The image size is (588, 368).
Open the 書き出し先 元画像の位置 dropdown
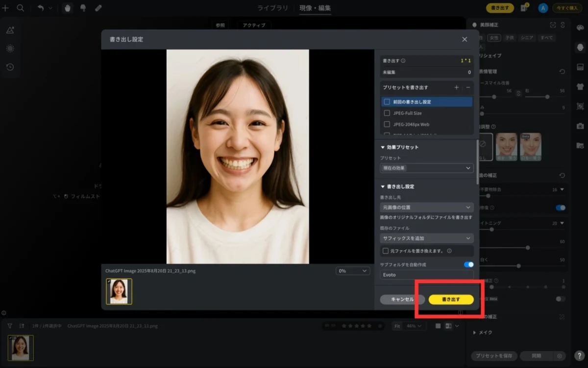pyautogui.click(x=427, y=208)
